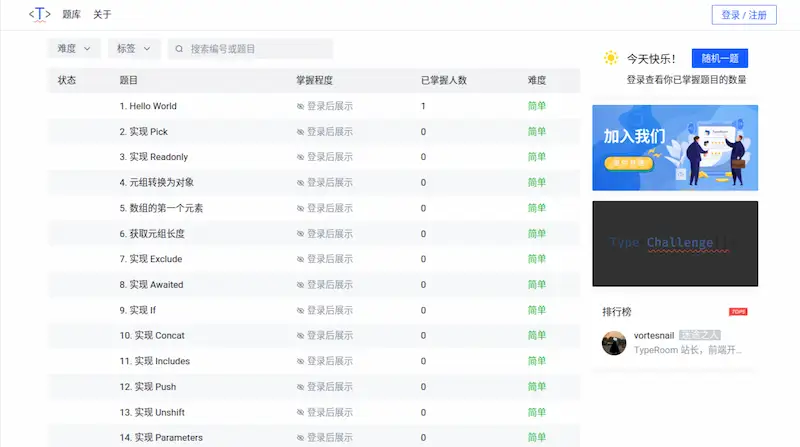The width and height of the screenshot is (800, 447).
Task: Click the 加入我们 banner image
Action: point(675,148)
